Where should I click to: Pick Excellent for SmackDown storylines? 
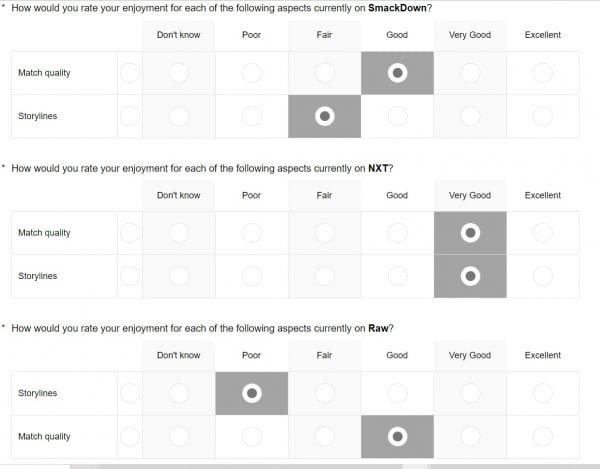pyautogui.click(x=543, y=116)
